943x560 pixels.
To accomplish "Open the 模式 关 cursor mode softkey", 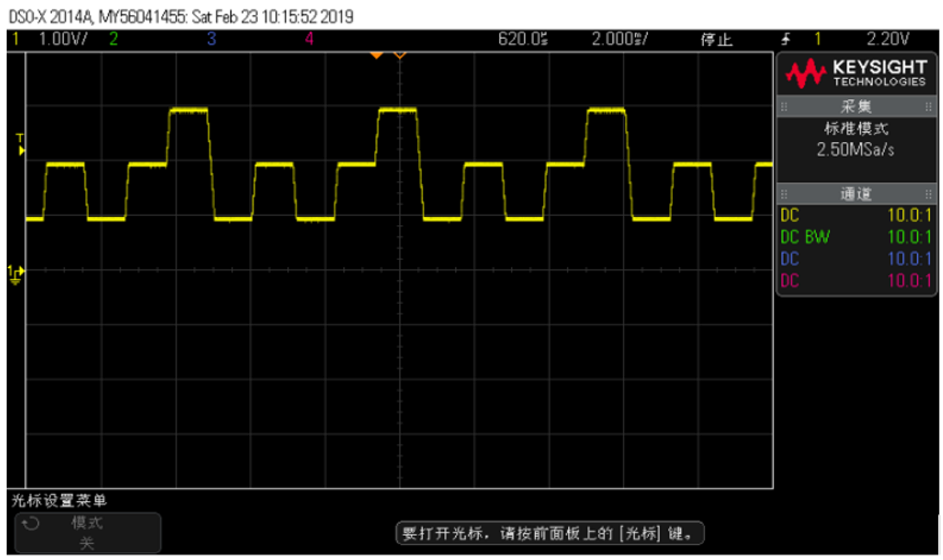I will click(x=87, y=533).
